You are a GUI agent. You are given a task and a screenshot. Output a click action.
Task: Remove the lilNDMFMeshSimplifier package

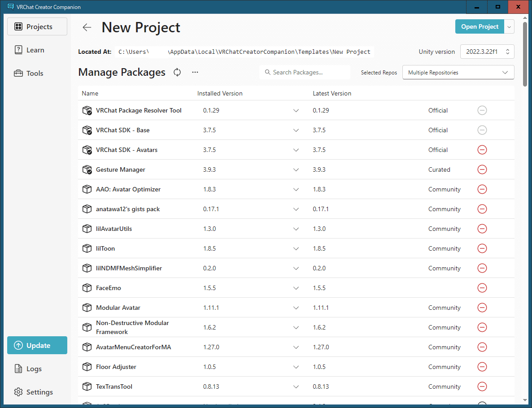(482, 268)
